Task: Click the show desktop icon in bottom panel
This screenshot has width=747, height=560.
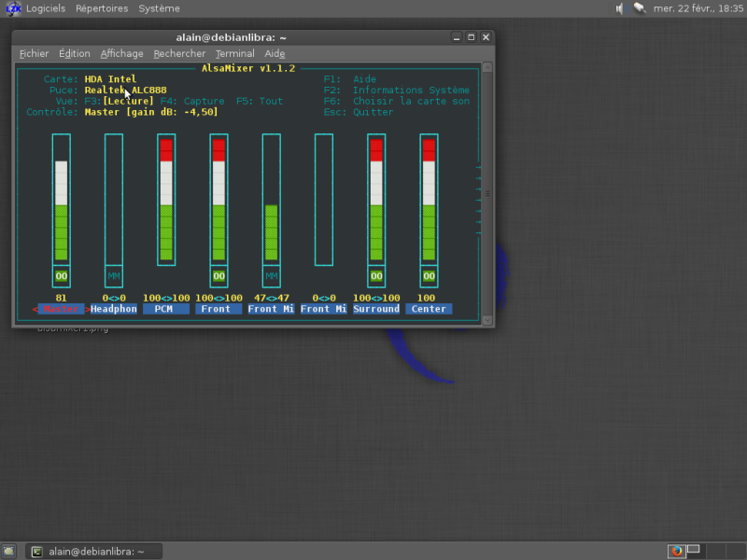Action: click(9, 552)
